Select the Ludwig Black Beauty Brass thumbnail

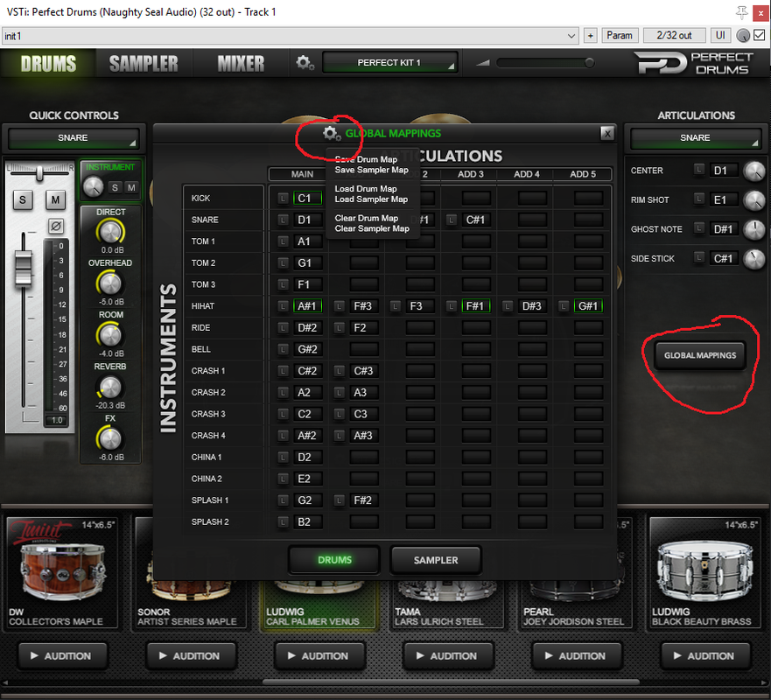[704, 572]
